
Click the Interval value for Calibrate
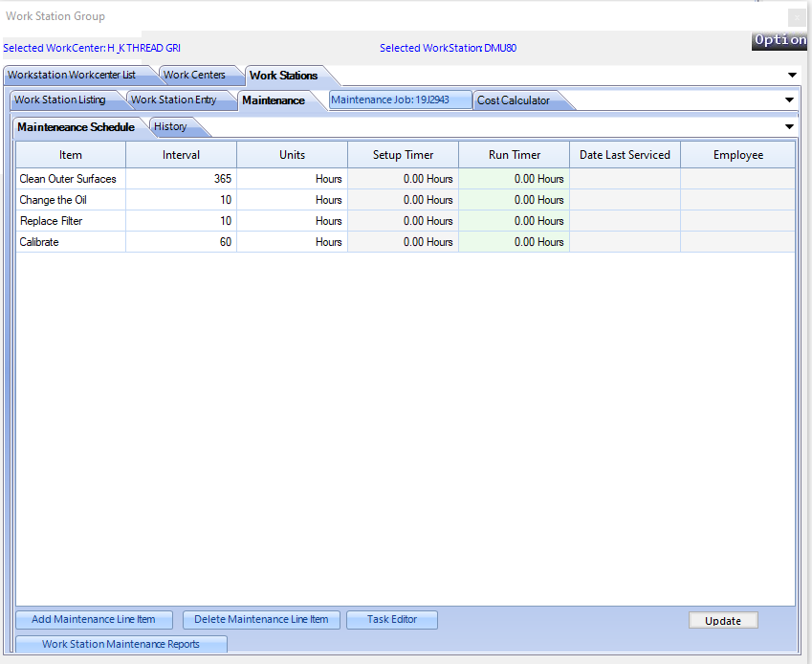(181, 242)
